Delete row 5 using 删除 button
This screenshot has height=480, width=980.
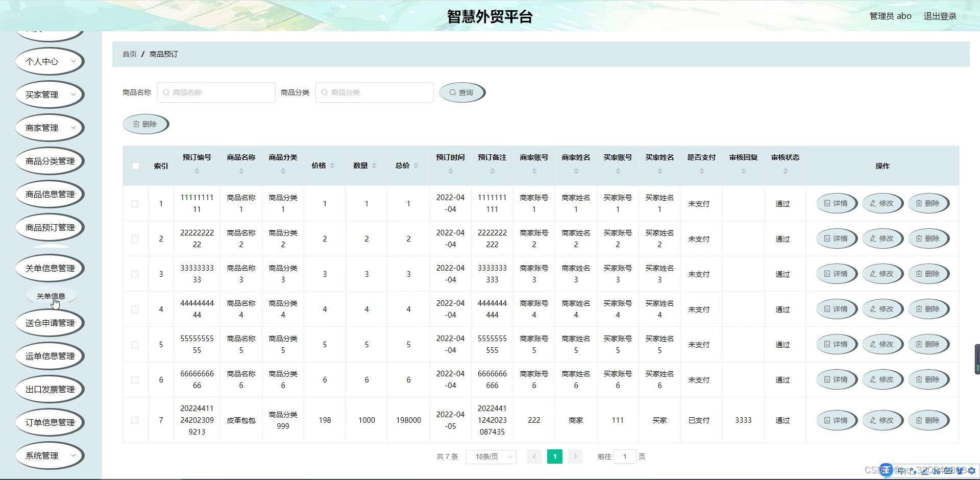927,344
